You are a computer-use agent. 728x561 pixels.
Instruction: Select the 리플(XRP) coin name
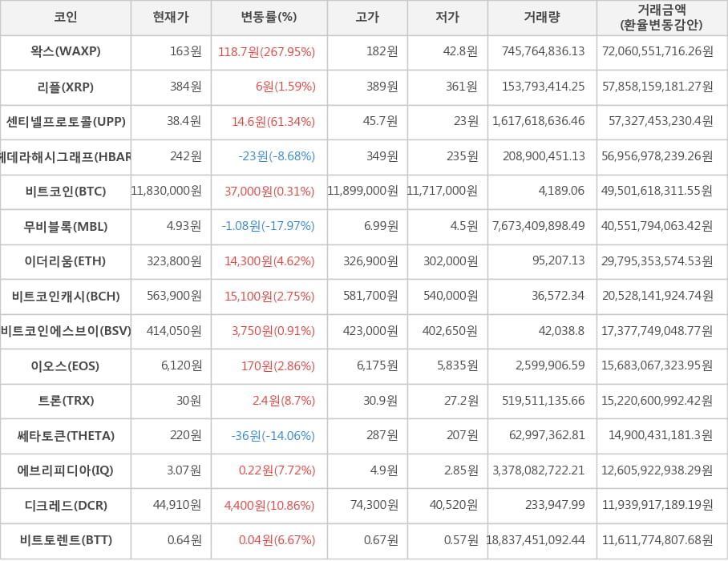[66, 87]
